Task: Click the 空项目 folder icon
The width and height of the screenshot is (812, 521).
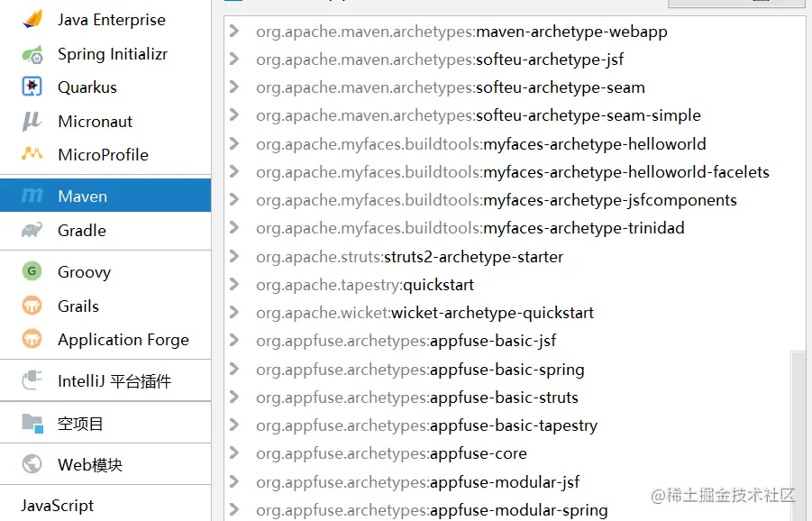Action: click(32, 423)
